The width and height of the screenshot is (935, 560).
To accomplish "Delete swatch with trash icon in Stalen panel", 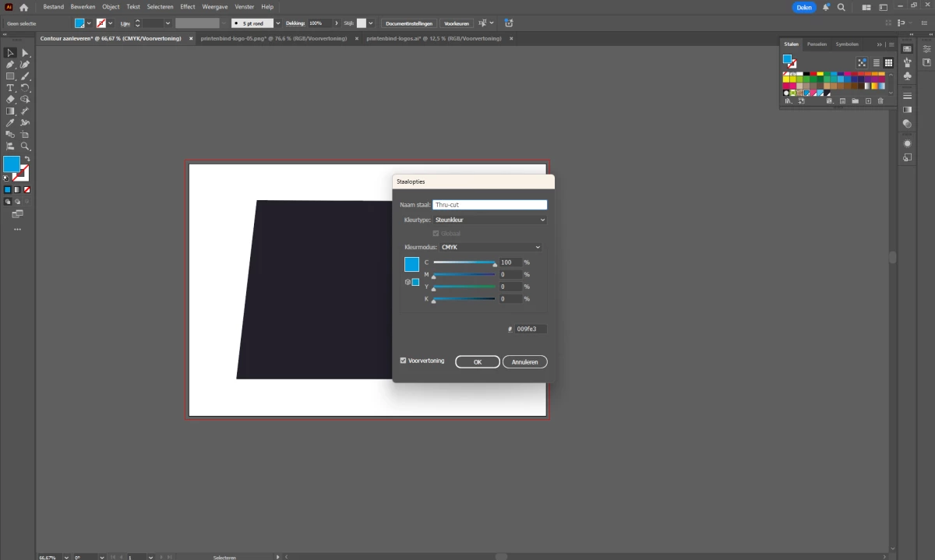I will point(880,101).
